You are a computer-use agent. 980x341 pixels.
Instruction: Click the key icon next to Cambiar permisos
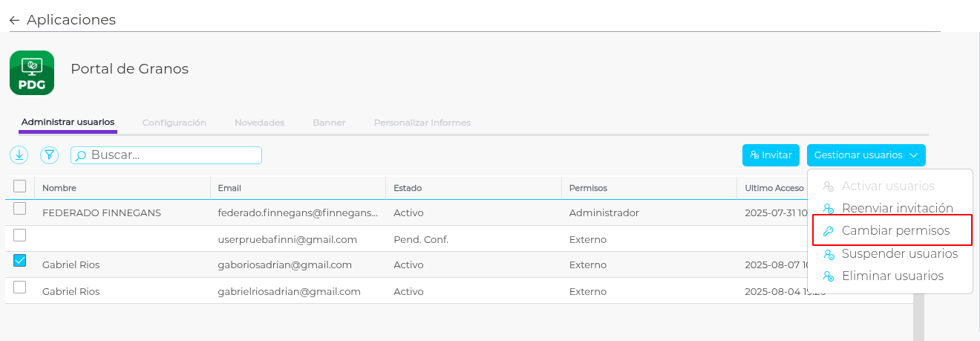coord(829,231)
